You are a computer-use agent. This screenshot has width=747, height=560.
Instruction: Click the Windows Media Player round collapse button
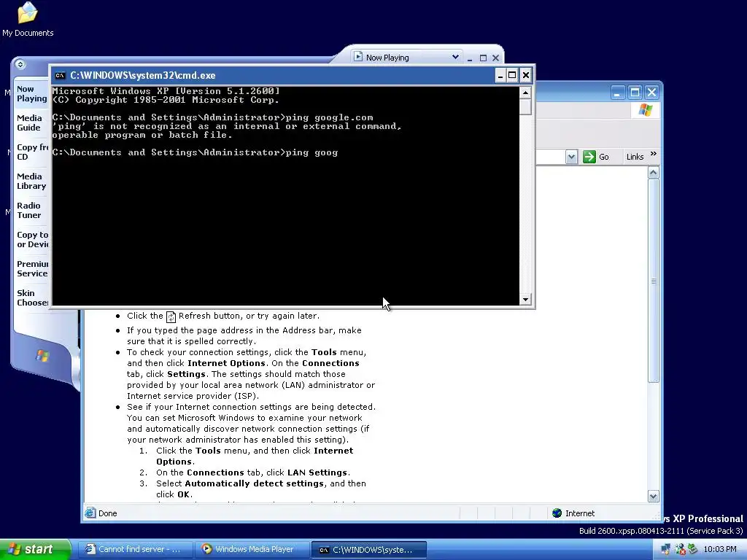(x=20, y=64)
